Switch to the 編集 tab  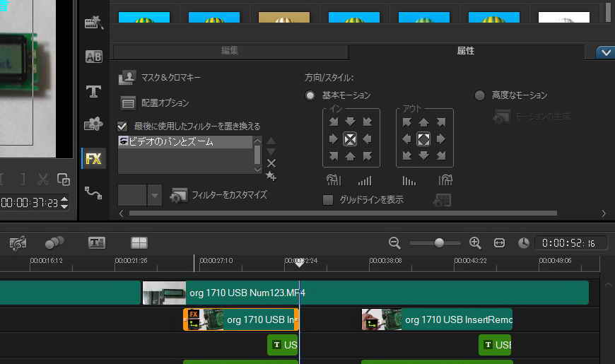click(230, 52)
